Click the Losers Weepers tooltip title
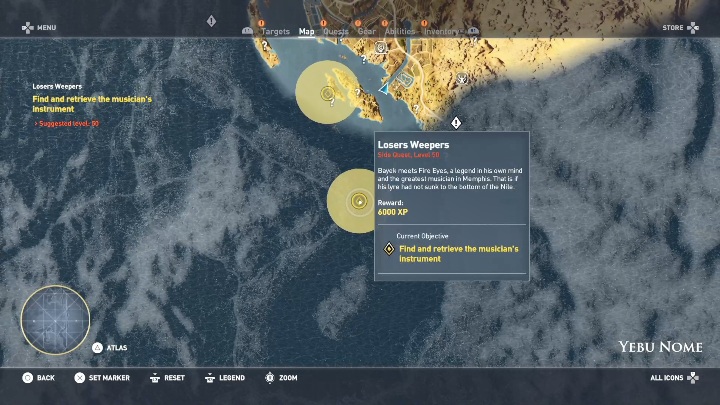The height and width of the screenshot is (405, 720). (413, 145)
